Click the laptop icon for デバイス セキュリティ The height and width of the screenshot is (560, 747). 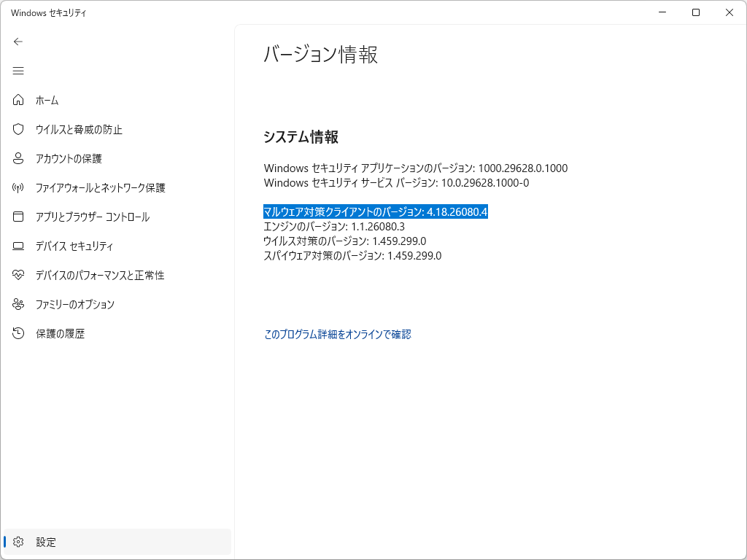coord(18,246)
